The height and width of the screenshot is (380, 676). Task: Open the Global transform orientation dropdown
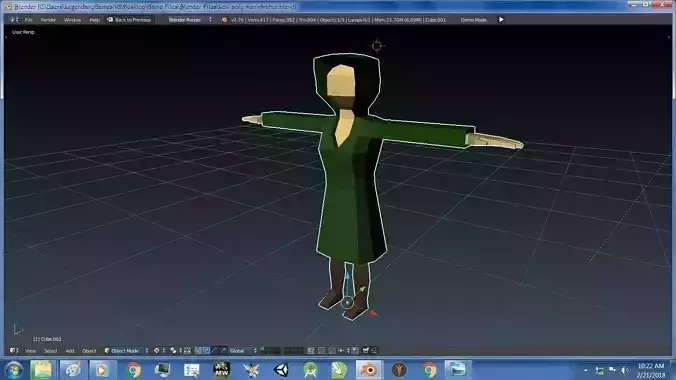coord(243,351)
